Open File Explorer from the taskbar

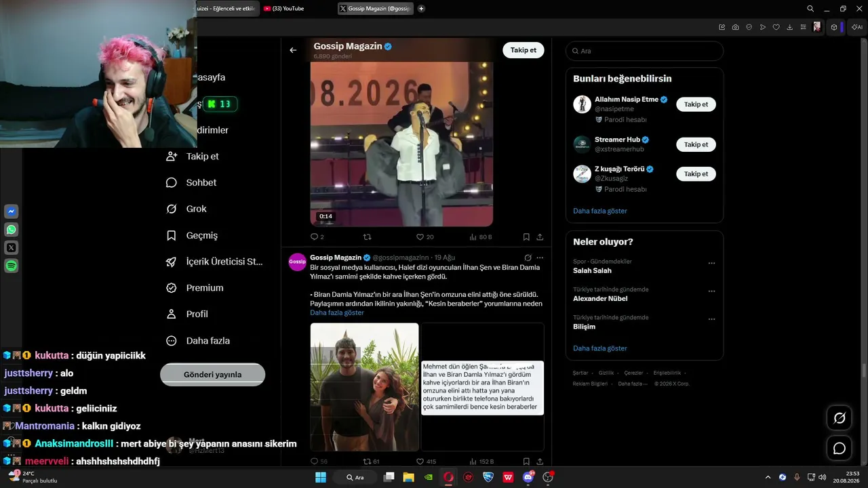point(408,477)
